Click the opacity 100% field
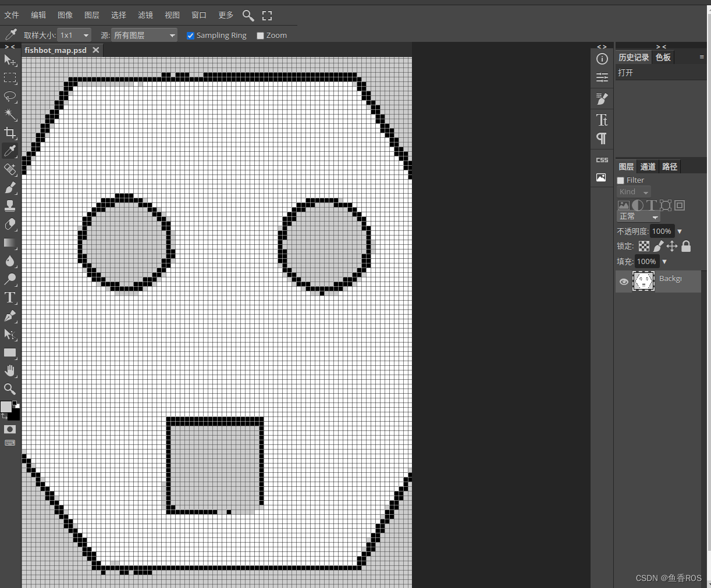Image resolution: width=711 pixels, height=588 pixels. coord(662,231)
